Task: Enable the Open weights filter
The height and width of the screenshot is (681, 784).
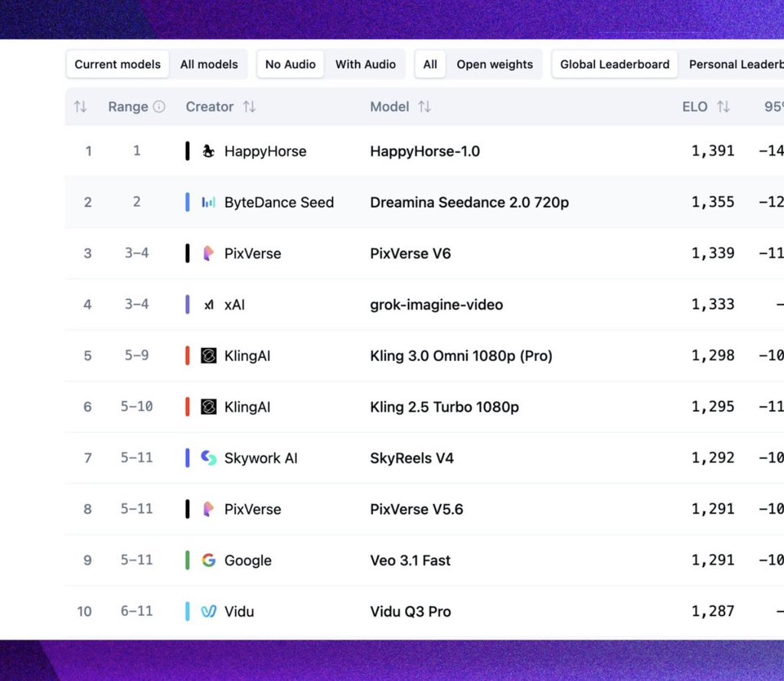Action: tap(495, 64)
